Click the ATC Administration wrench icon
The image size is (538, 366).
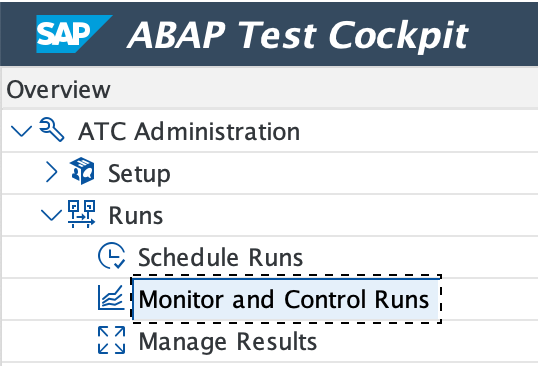(52, 130)
